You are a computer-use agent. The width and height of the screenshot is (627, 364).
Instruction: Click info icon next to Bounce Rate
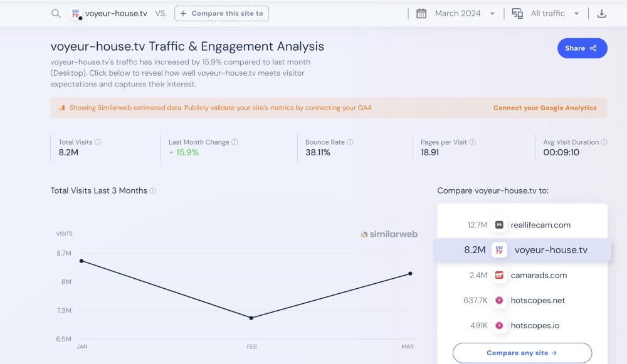(350, 142)
